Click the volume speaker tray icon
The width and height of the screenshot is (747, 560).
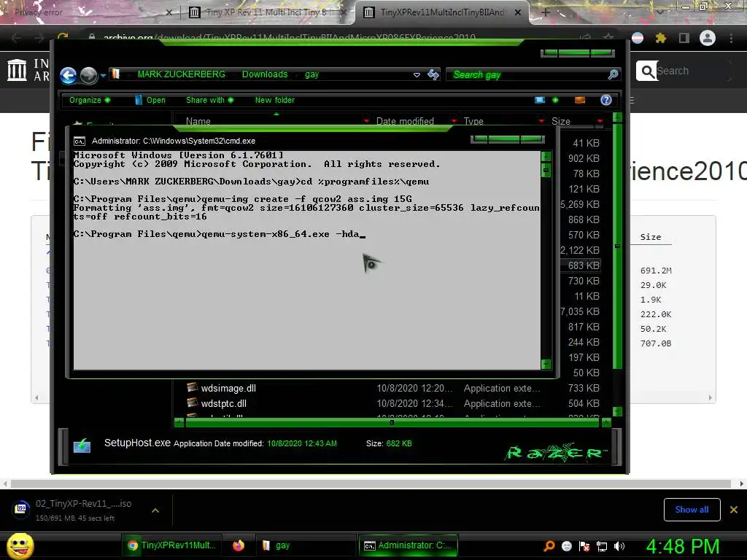coord(619,546)
